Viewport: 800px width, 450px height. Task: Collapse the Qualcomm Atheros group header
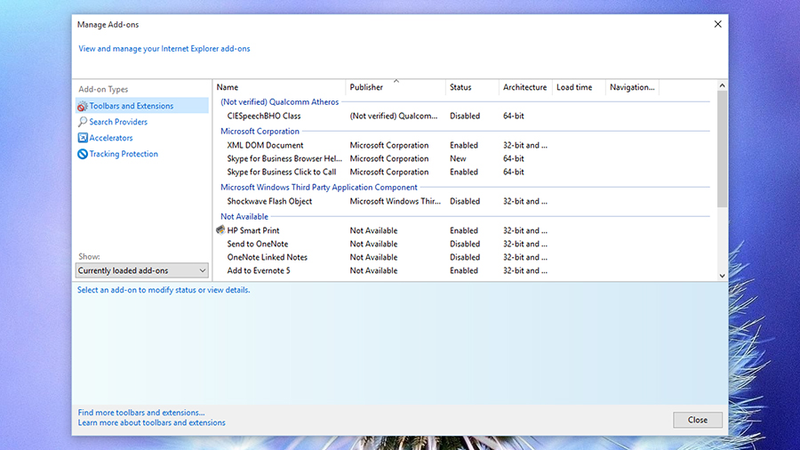(x=279, y=102)
